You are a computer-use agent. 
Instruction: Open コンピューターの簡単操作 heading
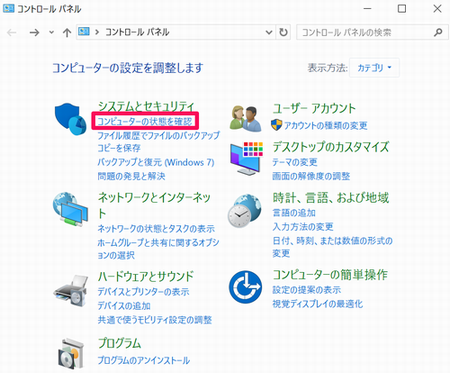coord(330,274)
